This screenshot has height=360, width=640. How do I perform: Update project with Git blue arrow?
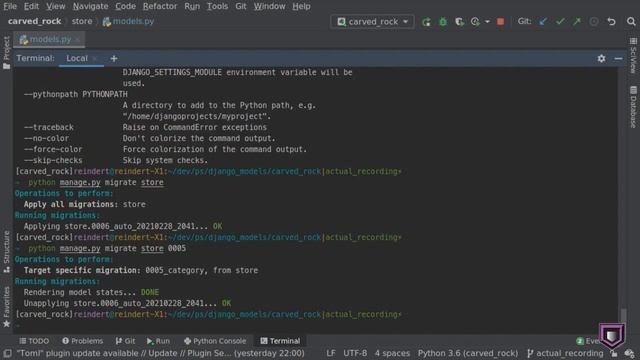coord(543,22)
